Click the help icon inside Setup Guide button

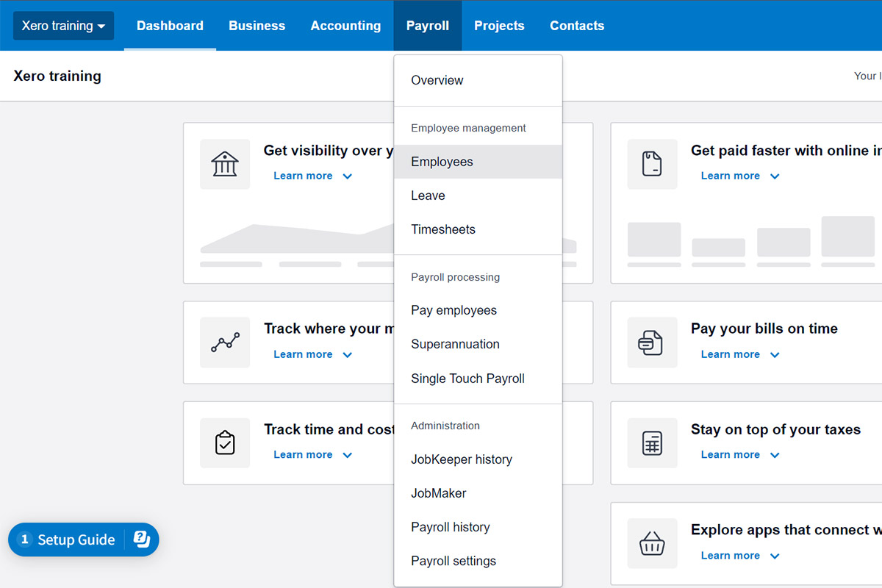[141, 539]
